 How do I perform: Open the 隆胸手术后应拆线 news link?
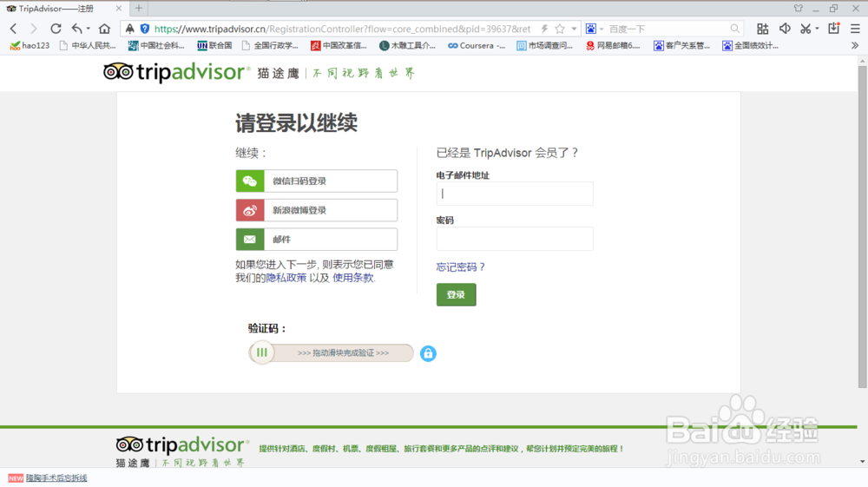(56, 477)
